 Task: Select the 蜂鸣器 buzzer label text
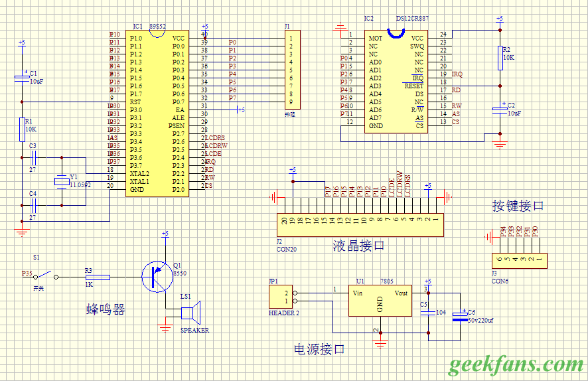click(106, 309)
